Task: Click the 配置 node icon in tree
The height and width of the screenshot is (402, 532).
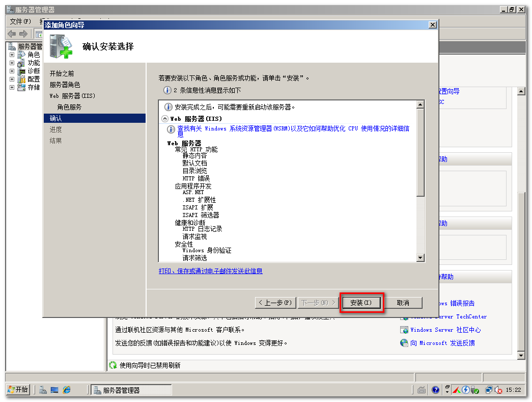Action: 21,79
